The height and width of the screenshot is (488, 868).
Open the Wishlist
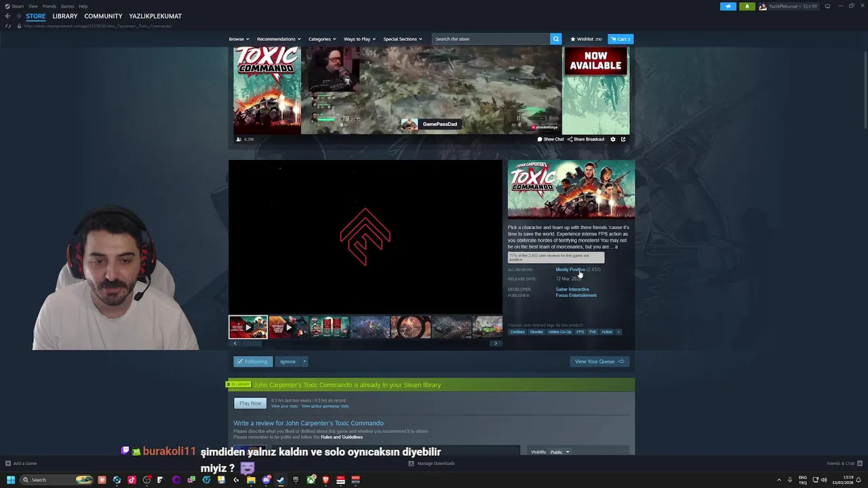tap(586, 39)
